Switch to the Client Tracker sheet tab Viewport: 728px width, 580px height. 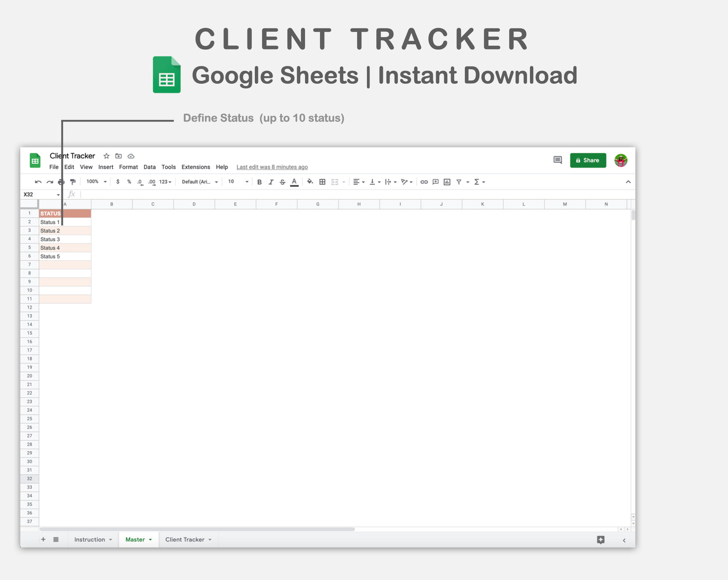[x=185, y=539]
